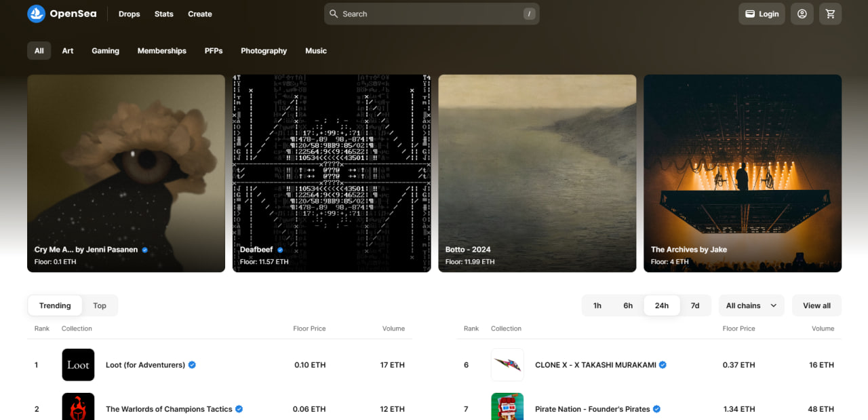This screenshot has height=420, width=868.
Task: Select the 1h time range
Action: [x=597, y=305]
